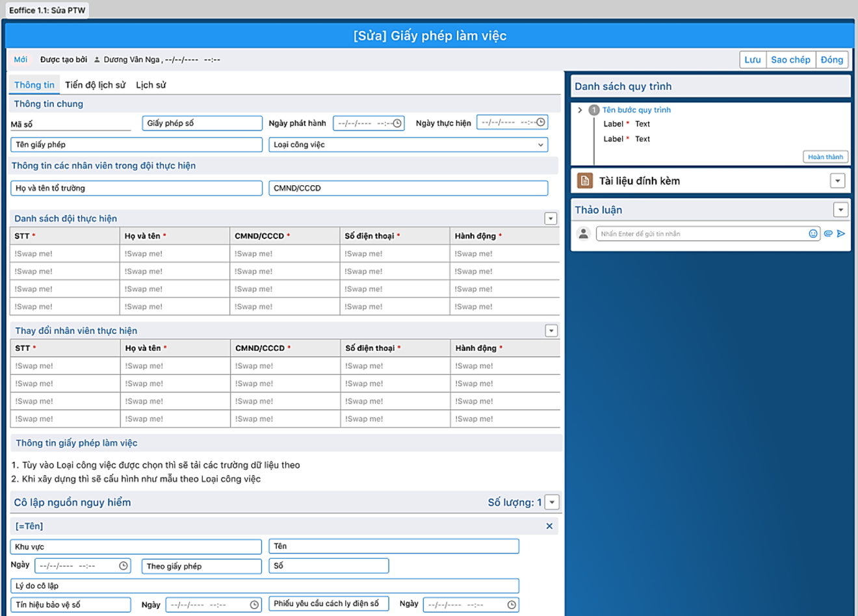Viewport: 858px width, 616px height.
Task: Open the Số lượng dropdown in Cô lập section
Action: pos(552,502)
